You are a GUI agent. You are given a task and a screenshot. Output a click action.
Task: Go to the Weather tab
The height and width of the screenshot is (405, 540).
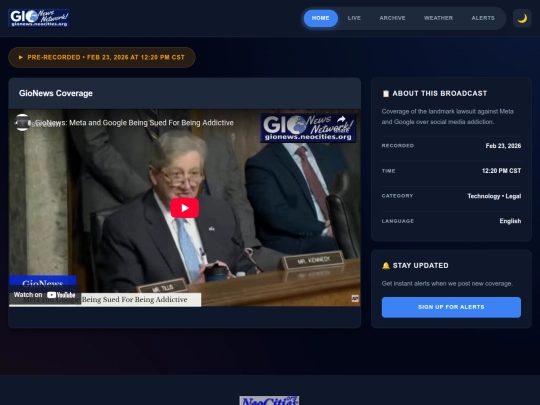438,18
